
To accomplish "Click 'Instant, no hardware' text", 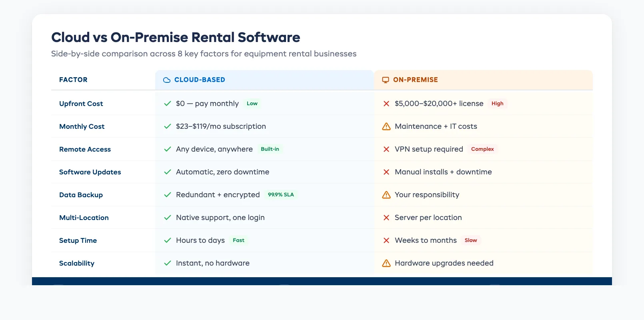I will coord(213,263).
